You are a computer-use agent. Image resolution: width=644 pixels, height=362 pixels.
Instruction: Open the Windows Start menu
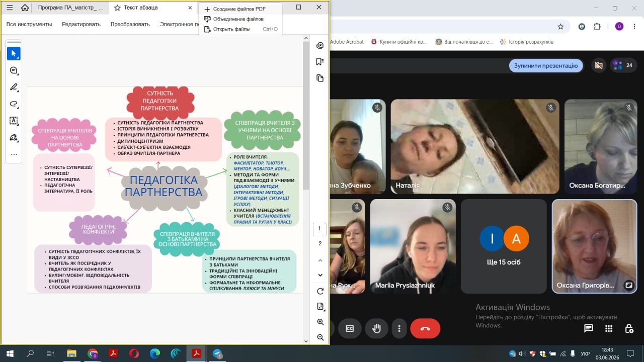(x=10, y=353)
